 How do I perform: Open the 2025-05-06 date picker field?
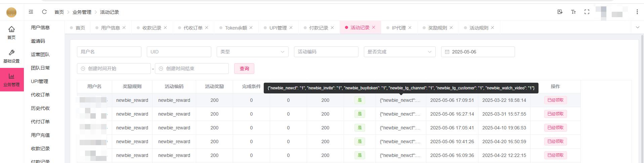point(478,52)
